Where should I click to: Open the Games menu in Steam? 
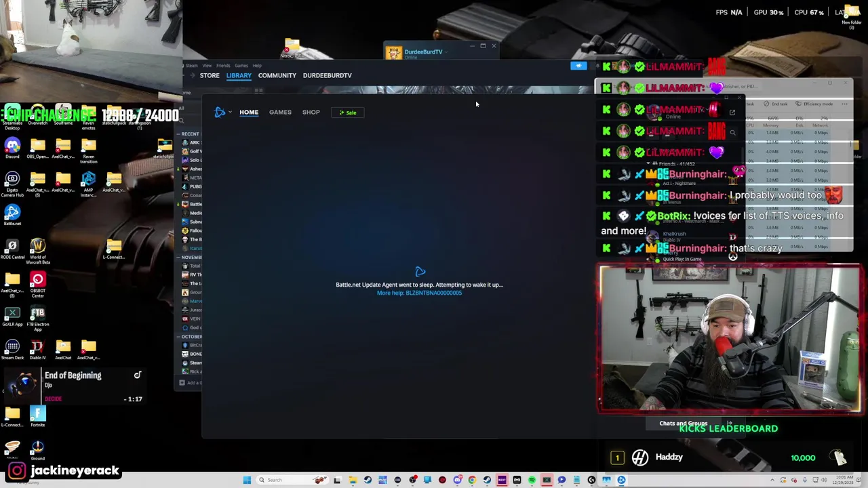pyautogui.click(x=241, y=66)
